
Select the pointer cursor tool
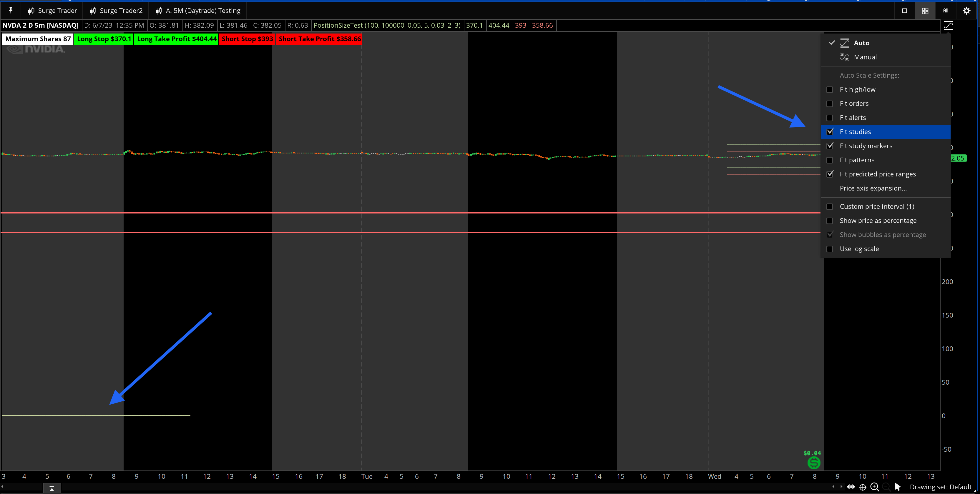tap(898, 487)
